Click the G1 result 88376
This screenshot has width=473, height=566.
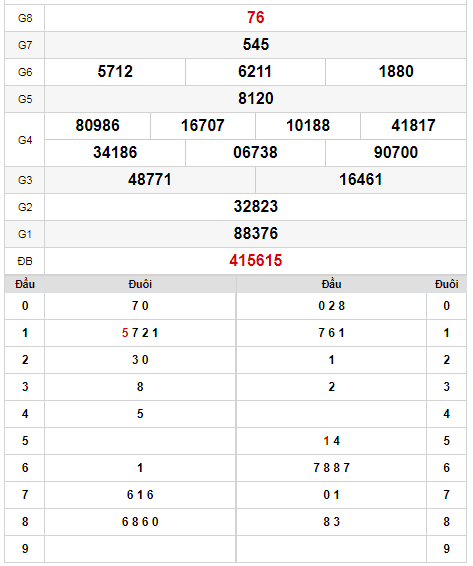(x=256, y=234)
